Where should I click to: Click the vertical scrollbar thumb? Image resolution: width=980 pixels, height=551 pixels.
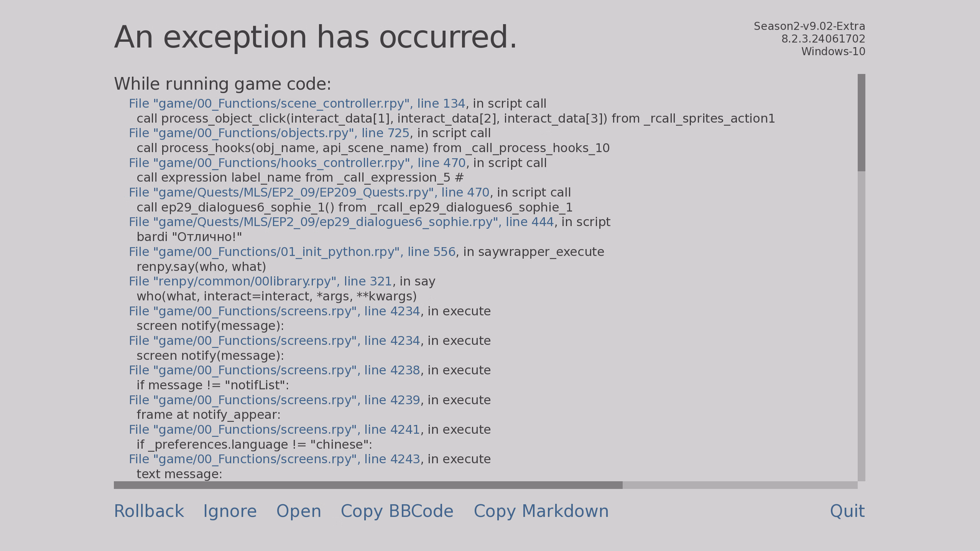pos(861,123)
